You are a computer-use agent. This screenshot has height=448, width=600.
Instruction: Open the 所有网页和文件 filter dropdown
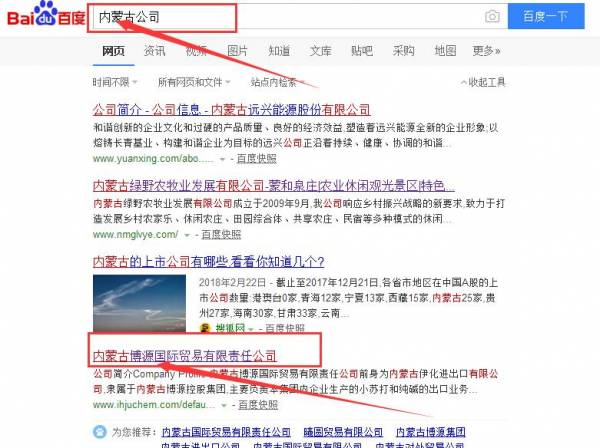[194, 82]
